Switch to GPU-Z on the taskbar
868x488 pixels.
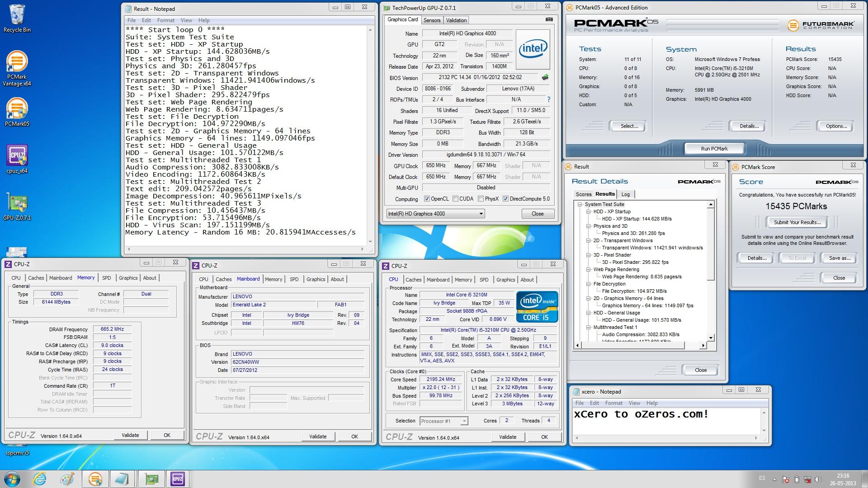click(151, 479)
